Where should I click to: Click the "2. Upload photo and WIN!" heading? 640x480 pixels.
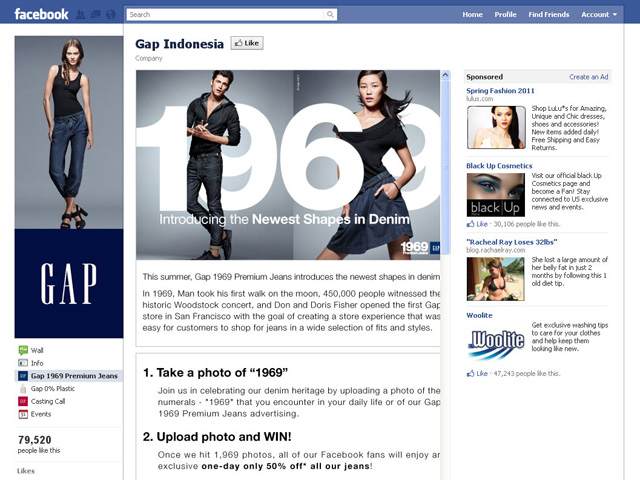217,437
